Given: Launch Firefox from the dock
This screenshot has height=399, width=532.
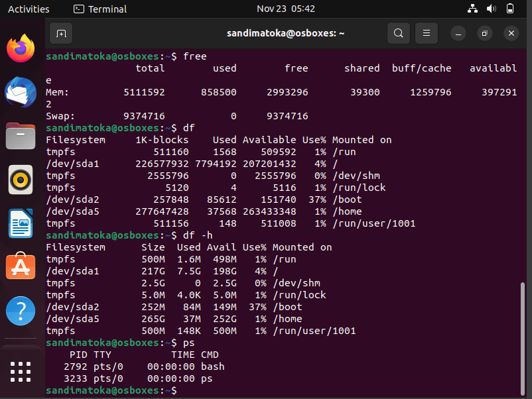Looking at the screenshot, I should [21, 48].
